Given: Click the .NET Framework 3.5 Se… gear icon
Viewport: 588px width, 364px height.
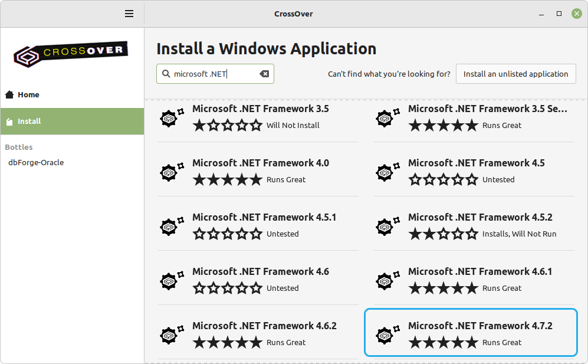Looking at the screenshot, I should pyautogui.click(x=387, y=117).
